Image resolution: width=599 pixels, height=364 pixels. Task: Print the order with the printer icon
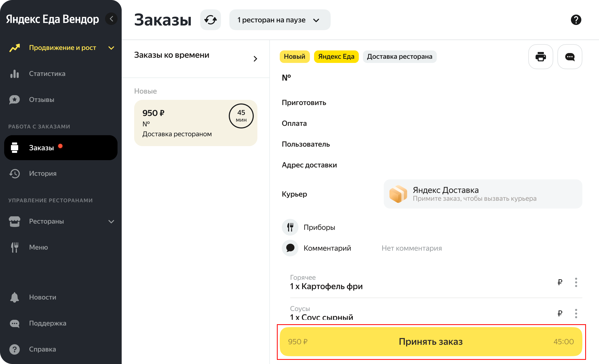pyautogui.click(x=541, y=57)
